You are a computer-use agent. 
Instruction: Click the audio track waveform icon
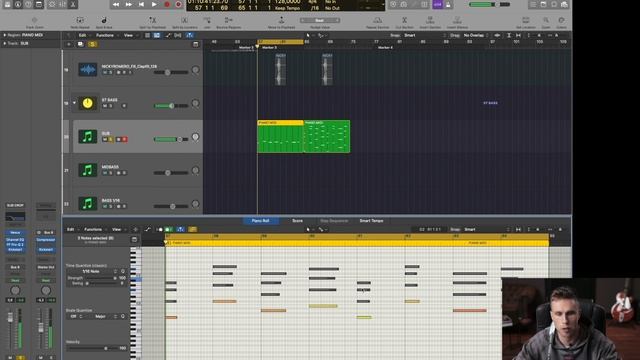click(87, 69)
